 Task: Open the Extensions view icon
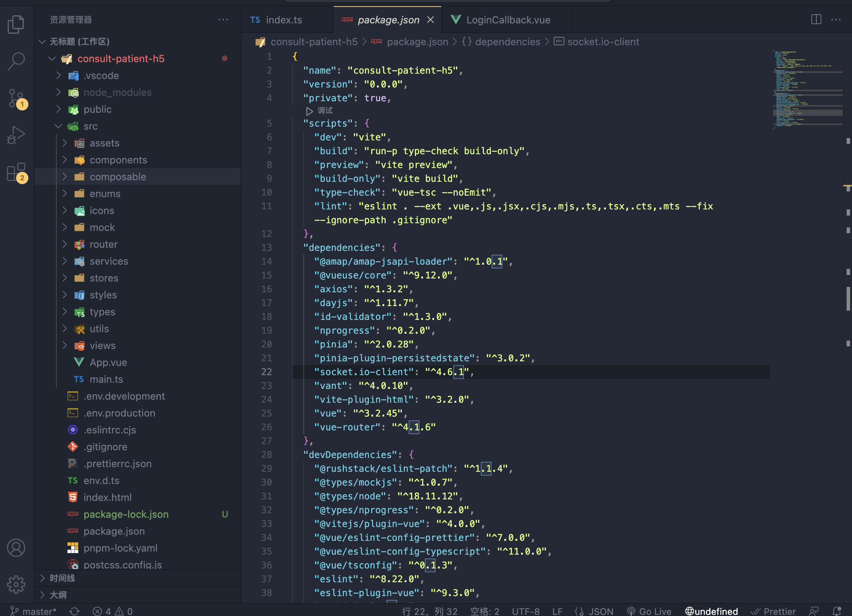pyautogui.click(x=16, y=172)
